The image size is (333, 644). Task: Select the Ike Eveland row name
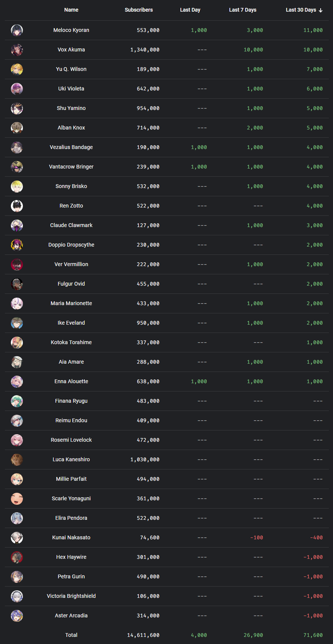[71, 323]
